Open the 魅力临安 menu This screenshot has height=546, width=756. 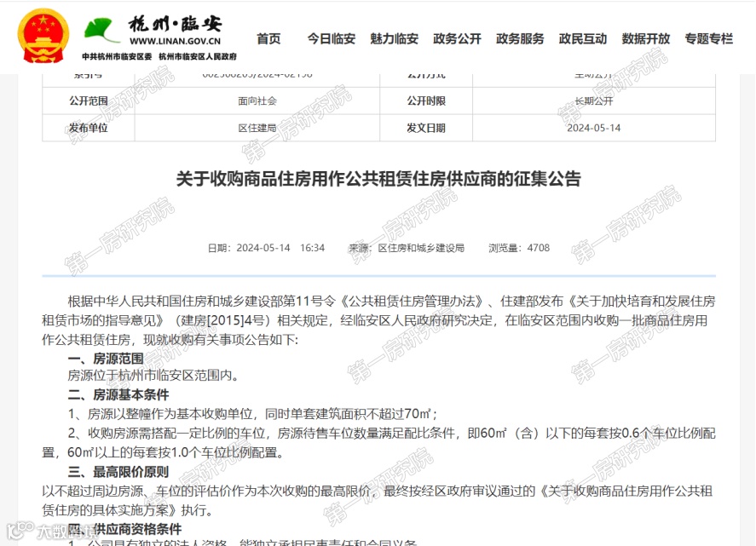pyautogui.click(x=394, y=38)
